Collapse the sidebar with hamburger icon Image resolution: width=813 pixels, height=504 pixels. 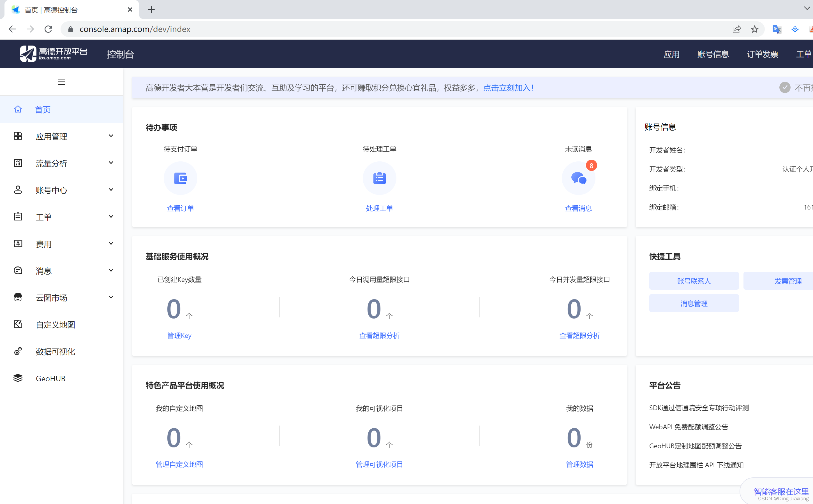[x=61, y=82]
